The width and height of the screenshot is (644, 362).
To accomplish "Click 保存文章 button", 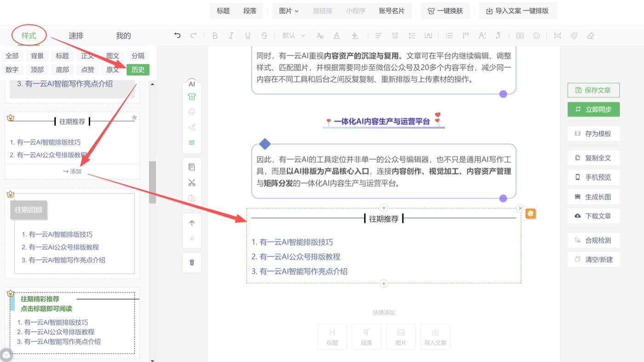I will (x=593, y=90).
